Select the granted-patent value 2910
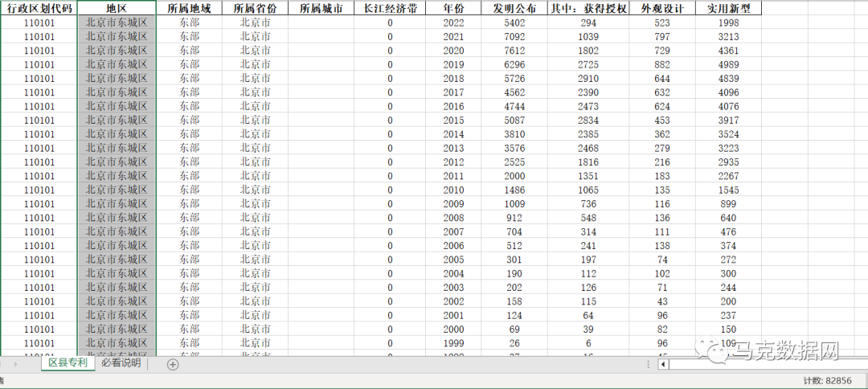868x389 pixels. pyautogui.click(x=588, y=79)
